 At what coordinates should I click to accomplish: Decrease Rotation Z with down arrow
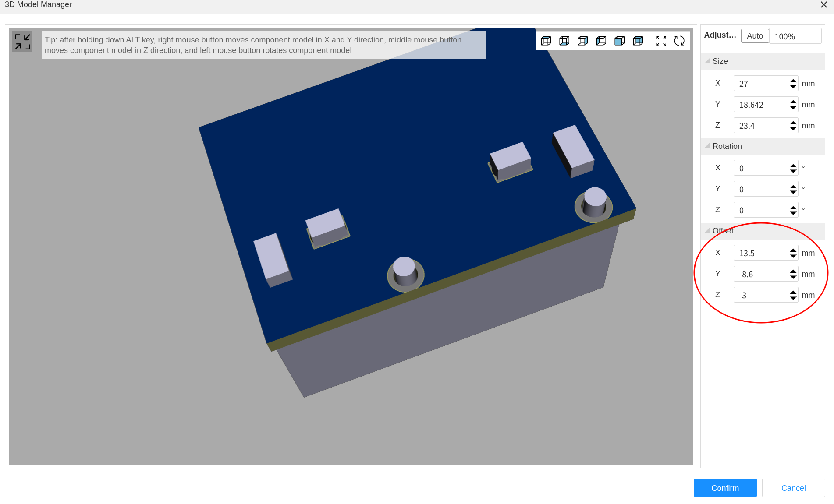tap(793, 213)
